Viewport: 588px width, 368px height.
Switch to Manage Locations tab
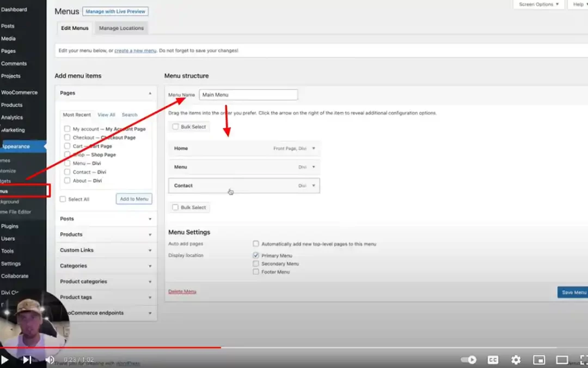[121, 28]
